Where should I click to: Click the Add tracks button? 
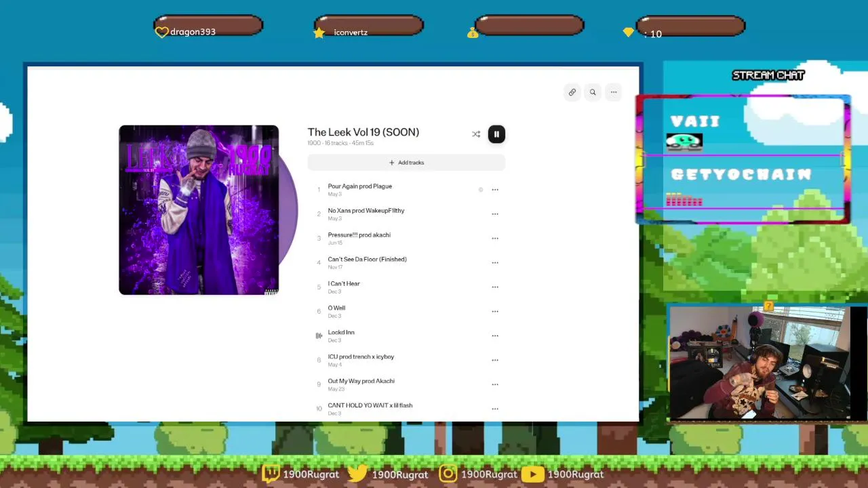coord(406,163)
